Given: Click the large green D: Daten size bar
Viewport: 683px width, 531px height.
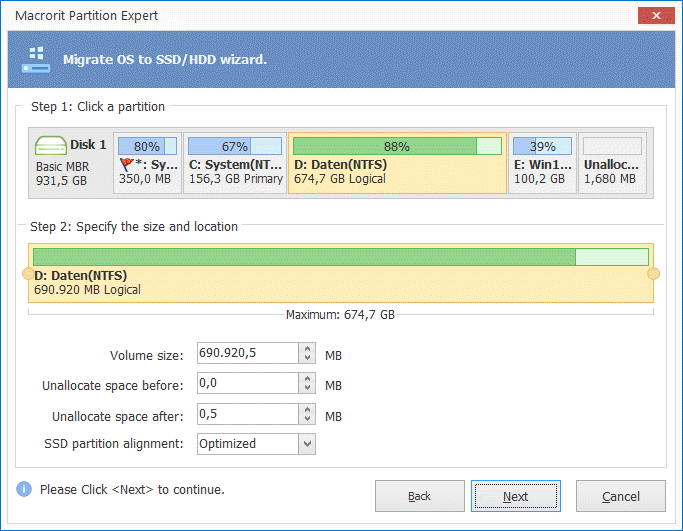Looking at the screenshot, I should 341,257.
